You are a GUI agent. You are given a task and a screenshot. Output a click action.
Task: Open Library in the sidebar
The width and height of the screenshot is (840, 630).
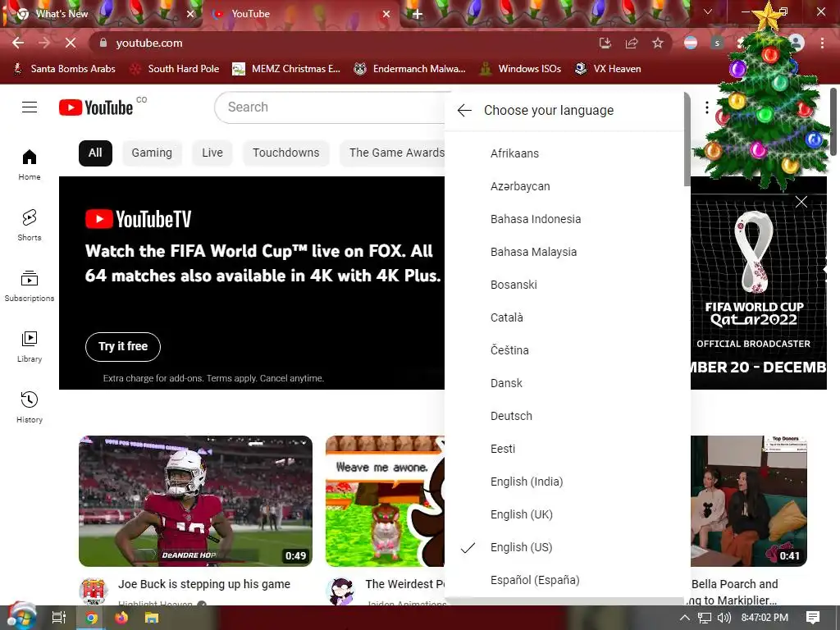click(x=30, y=347)
